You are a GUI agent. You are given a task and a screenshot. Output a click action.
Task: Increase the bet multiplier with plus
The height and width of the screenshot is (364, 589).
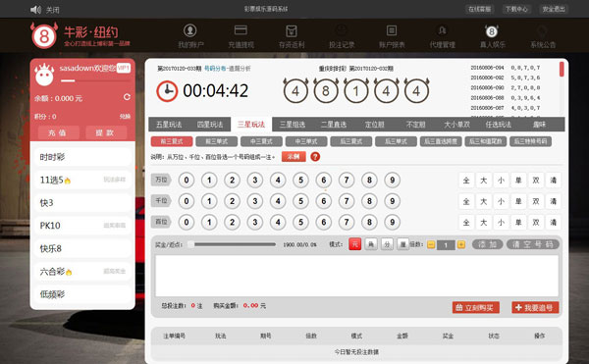pyautogui.click(x=461, y=244)
